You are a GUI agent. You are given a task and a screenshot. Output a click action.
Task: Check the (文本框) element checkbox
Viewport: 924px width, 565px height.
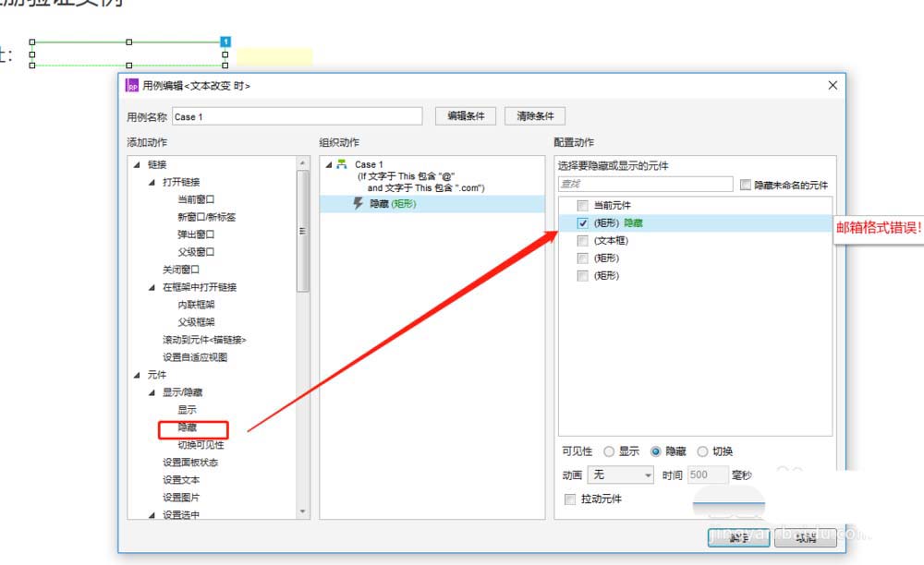coord(582,239)
